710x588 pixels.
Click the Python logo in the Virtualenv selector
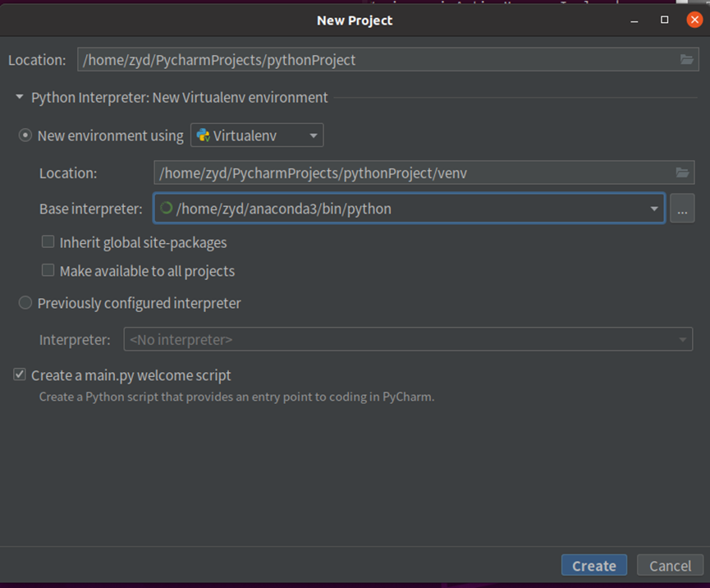203,136
